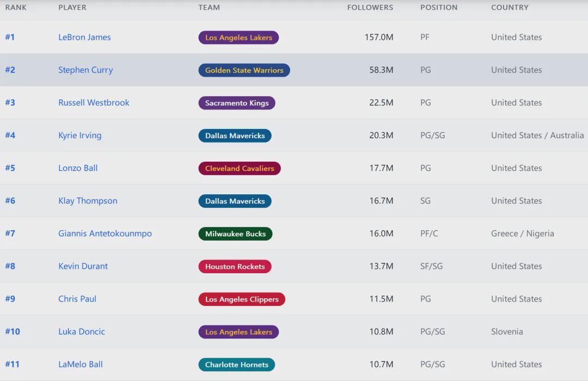Open LeBron James player link
Image resolution: width=588 pixels, height=381 pixels.
click(x=84, y=37)
